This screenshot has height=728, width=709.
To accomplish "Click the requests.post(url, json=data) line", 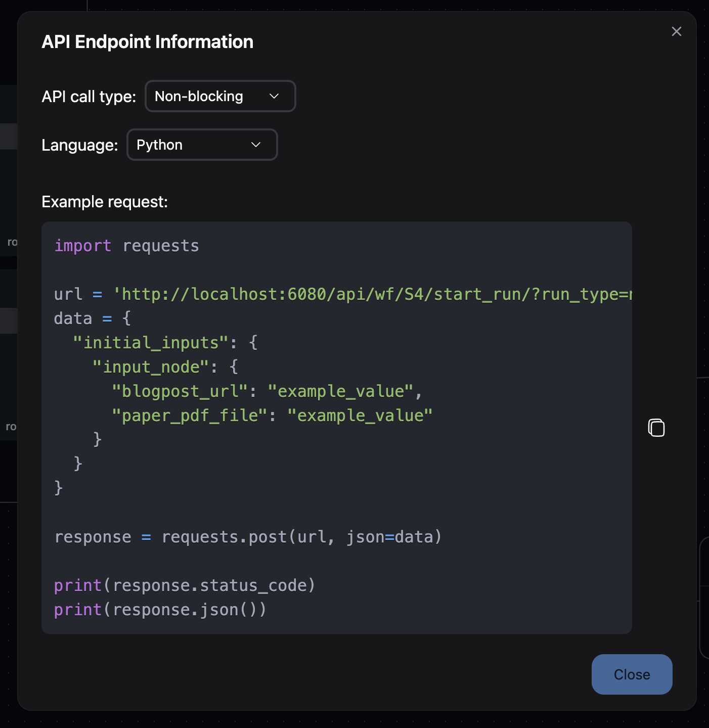I will (248, 537).
